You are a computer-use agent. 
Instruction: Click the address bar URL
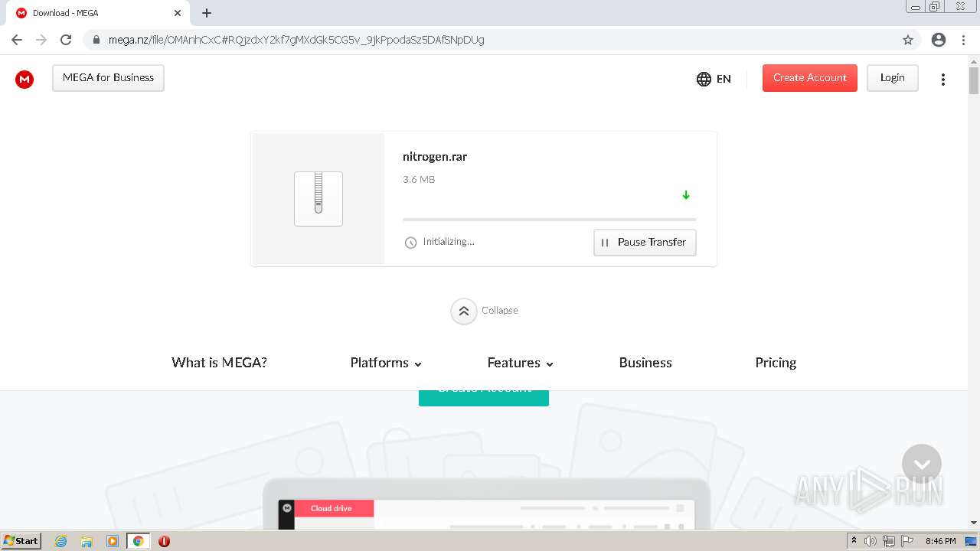(296, 40)
